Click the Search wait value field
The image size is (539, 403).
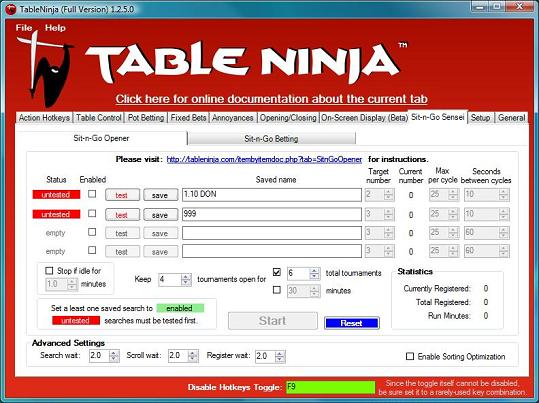(99, 356)
